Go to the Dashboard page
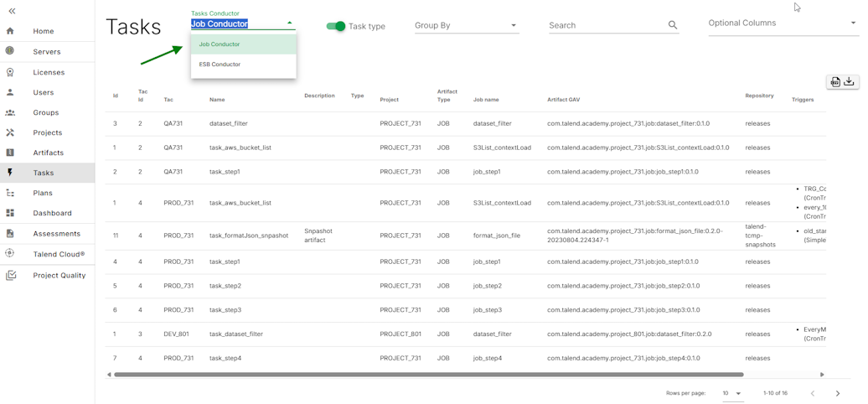 coord(52,213)
